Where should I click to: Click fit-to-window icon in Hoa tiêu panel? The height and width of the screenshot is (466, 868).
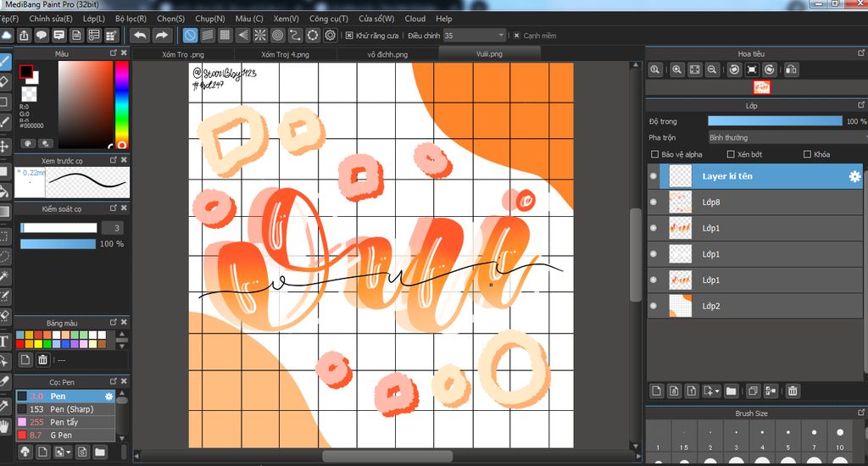(x=694, y=69)
